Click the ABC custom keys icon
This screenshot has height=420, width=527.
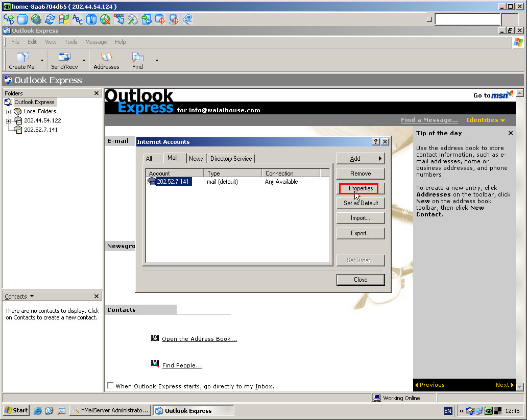78,19
